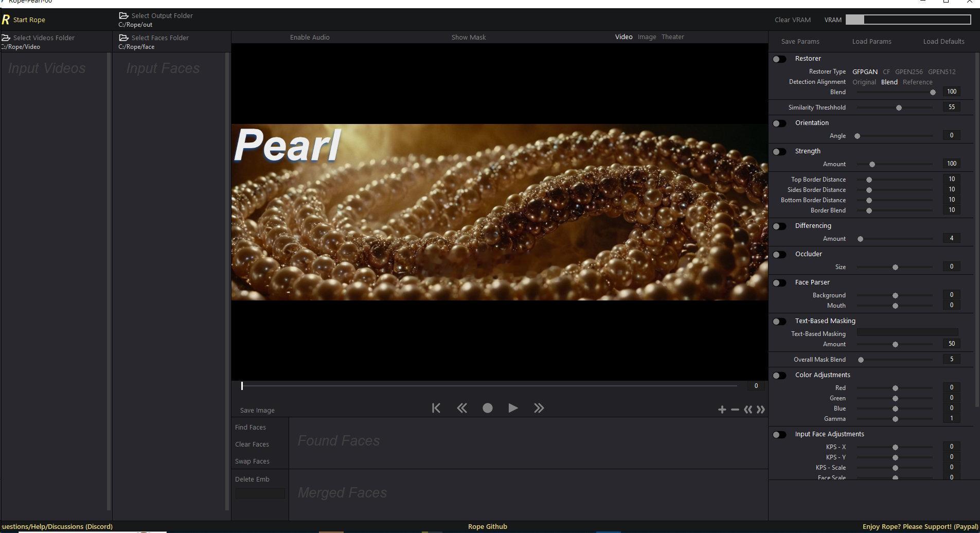Select GPEN256 restorer type

[908, 72]
